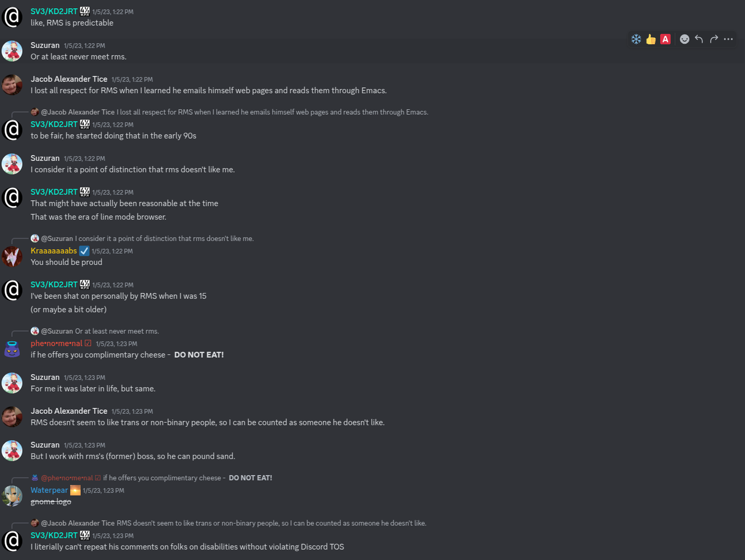745x560 pixels.
Task: React with the red A emoji
Action: [x=665, y=39]
